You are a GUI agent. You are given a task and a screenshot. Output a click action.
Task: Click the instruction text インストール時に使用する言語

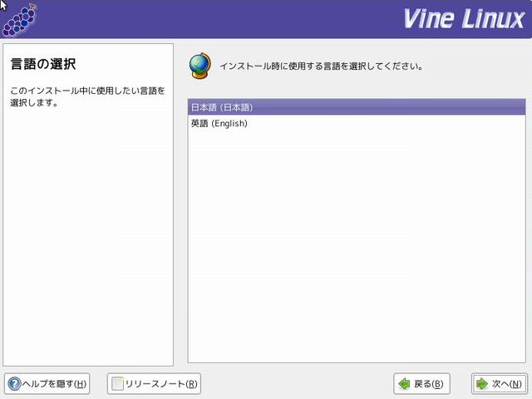[x=321, y=66]
